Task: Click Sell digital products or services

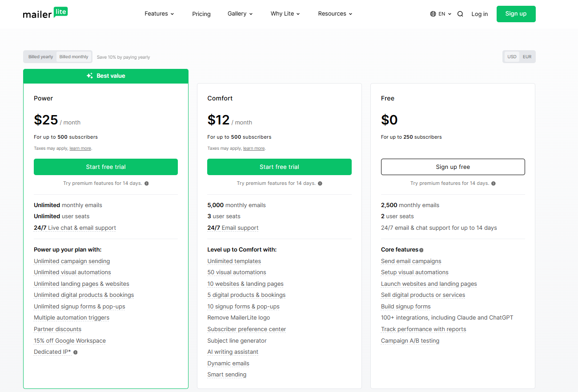Action: [x=423, y=295]
